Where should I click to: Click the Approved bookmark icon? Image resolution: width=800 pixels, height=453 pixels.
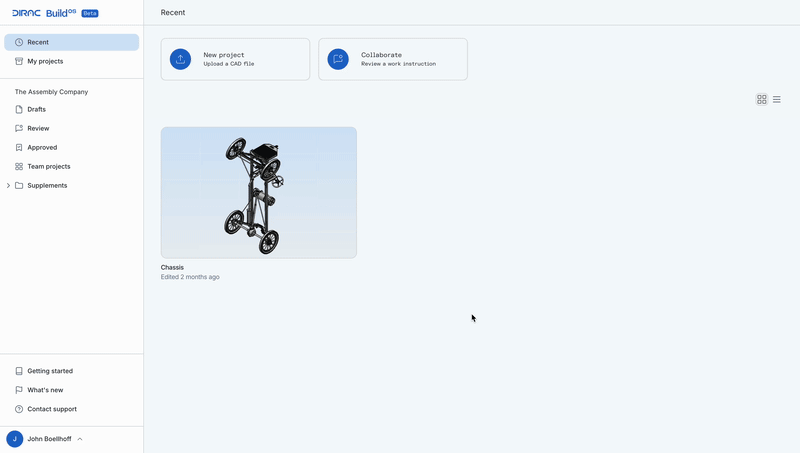tap(19, 147)
